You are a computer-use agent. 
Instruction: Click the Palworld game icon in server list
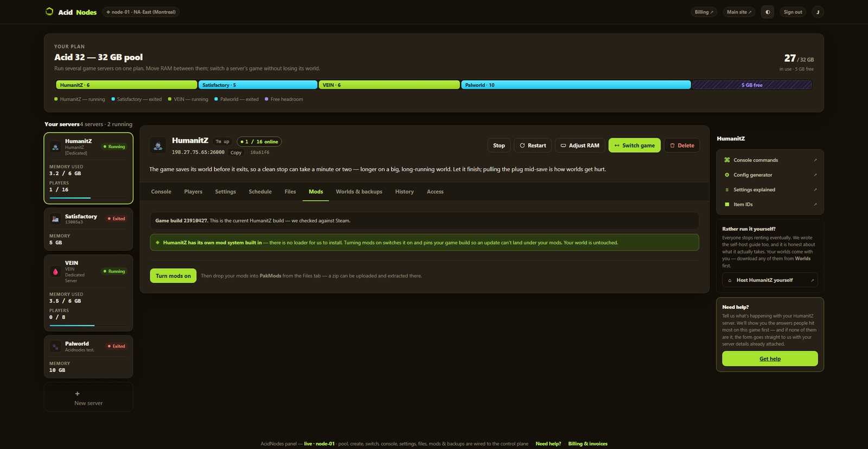click(55, 346)
